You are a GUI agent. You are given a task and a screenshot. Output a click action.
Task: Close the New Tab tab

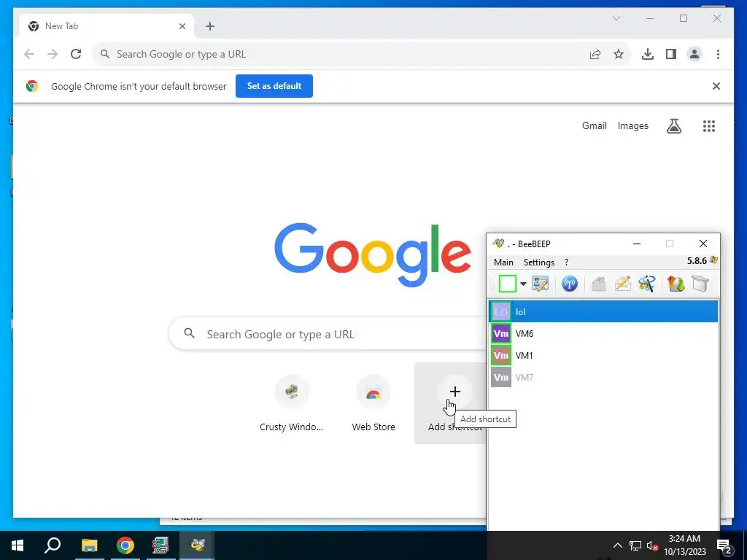(182, 26)
